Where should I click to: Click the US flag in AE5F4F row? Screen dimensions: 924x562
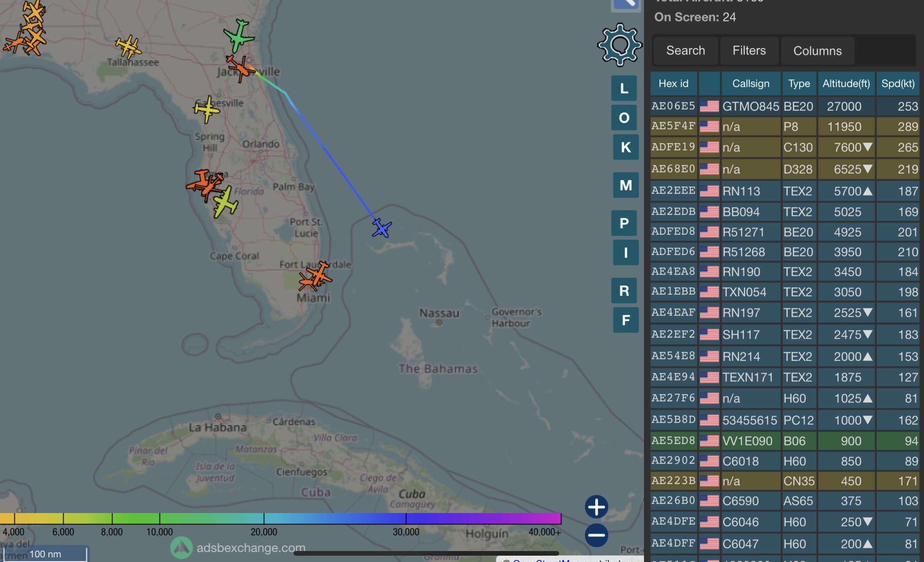coord(709,127)
